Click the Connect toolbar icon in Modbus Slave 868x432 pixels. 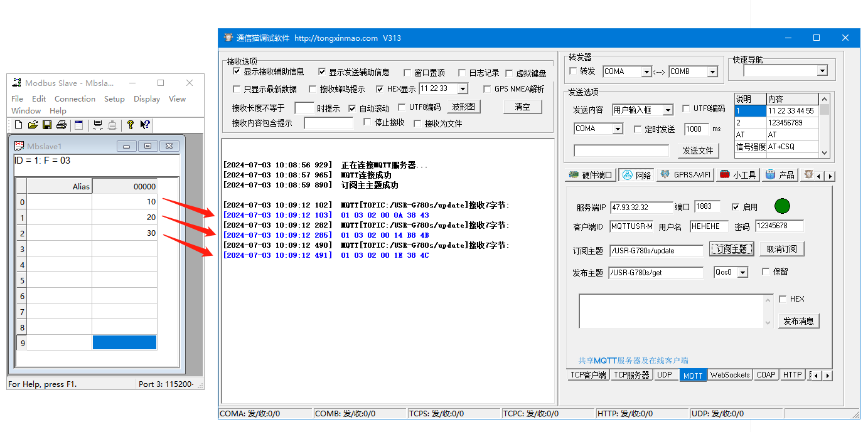[x=98, y=125]
